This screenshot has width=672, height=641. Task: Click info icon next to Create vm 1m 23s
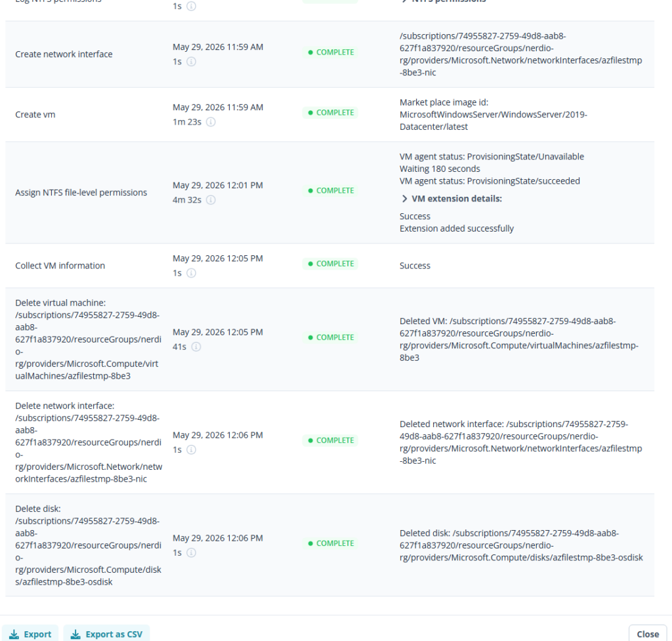point(211,122)
